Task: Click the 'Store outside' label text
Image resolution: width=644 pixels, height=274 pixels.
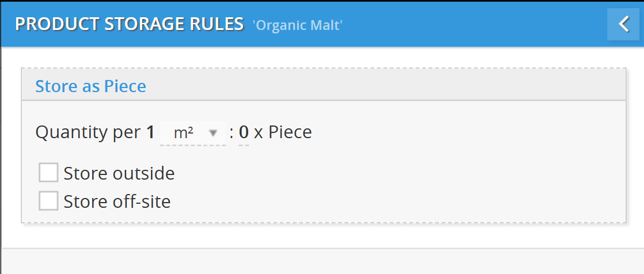Action: coord(119,173)
